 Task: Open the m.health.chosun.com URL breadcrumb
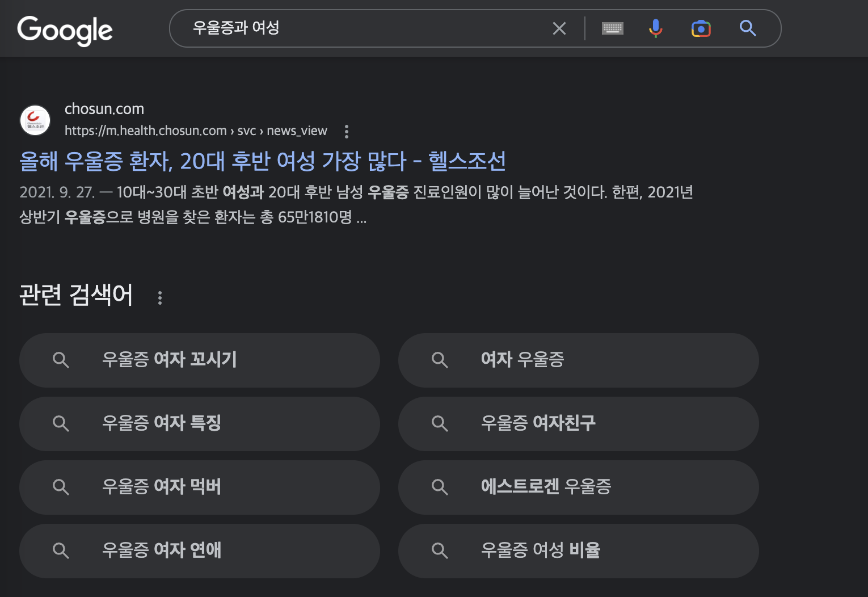tap(196, 131)
